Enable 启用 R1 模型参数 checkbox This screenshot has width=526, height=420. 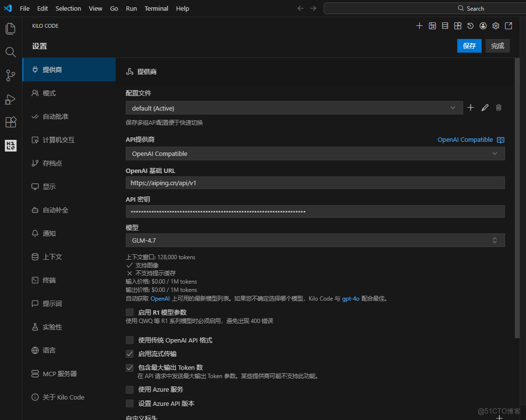[x=129, y=312]
